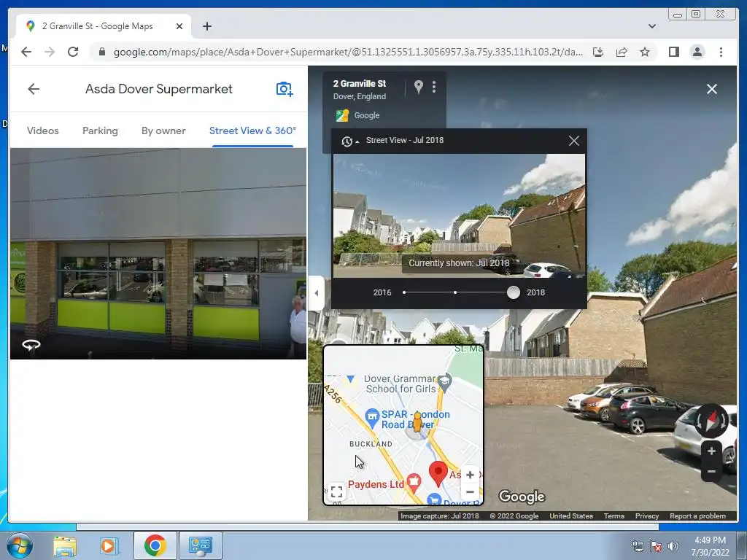Open the Videos tab
Screen dimensions: 747x560
click(x=43, y=131)
